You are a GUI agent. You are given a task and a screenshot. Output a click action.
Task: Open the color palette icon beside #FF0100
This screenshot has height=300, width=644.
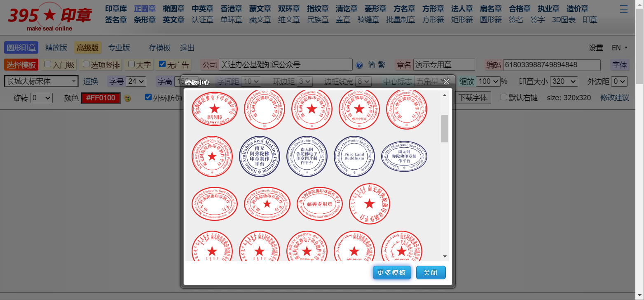[127, 98]
